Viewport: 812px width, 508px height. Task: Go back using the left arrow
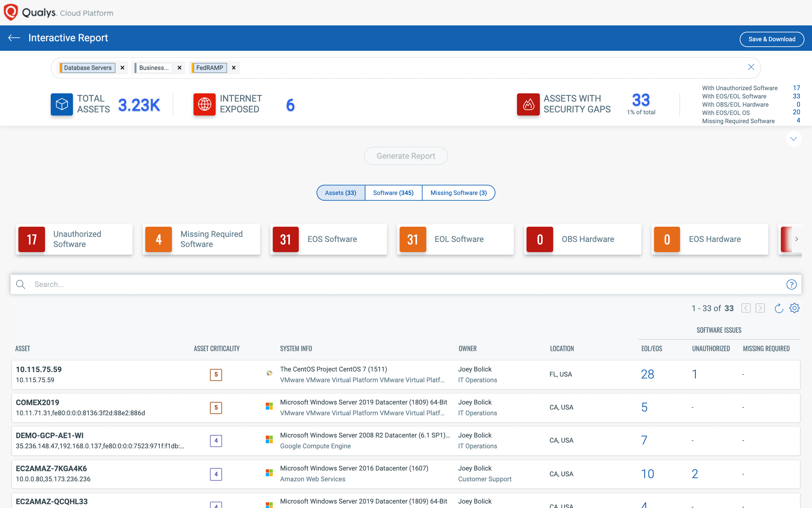[14, 38]
